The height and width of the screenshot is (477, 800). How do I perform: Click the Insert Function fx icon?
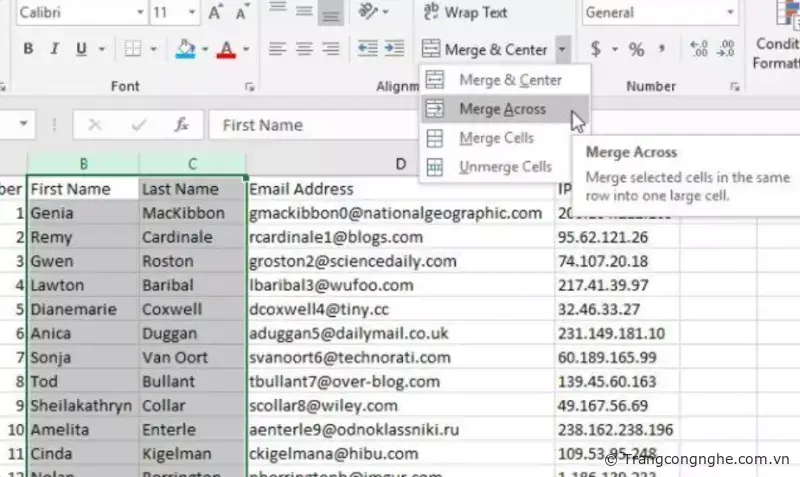tap(181, 125)
